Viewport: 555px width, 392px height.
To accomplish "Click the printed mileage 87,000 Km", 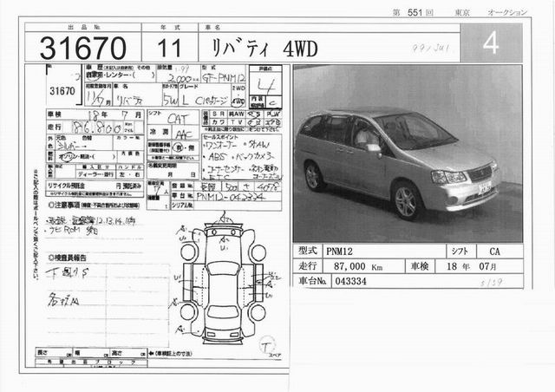I will (x=358, y=266).
